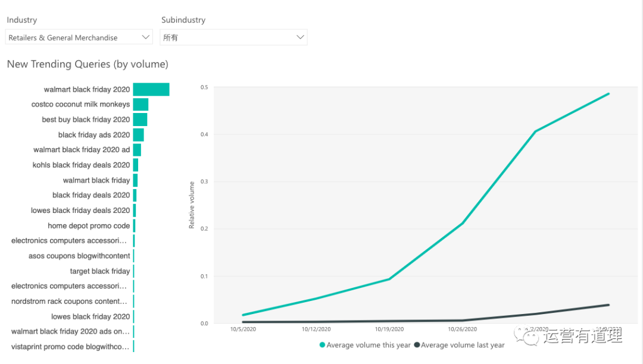
Task: Click the 10/19/2020 axis date label
Action: pos(389,329)
